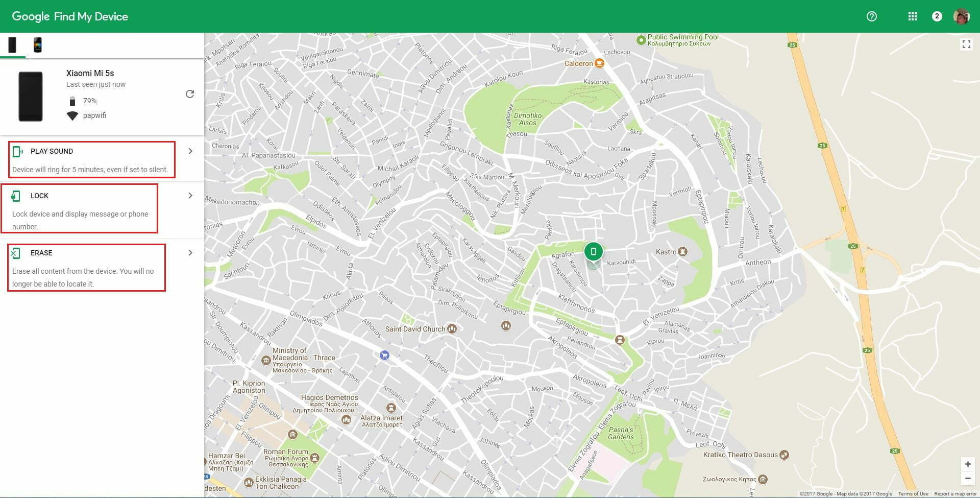980x498 pixels.
Task: Click the zoo Ζωολογικός Κήπος marker
Action: pos(763,479)
